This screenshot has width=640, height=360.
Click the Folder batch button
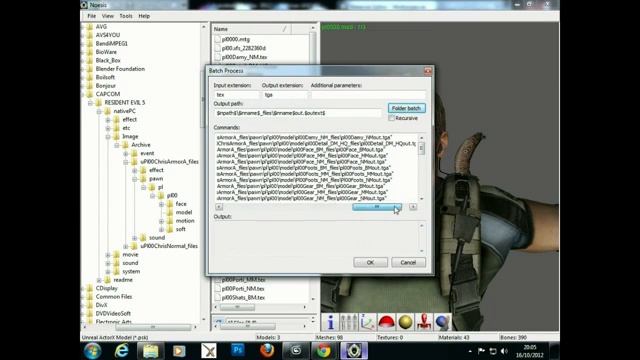[x=407, y=108]
